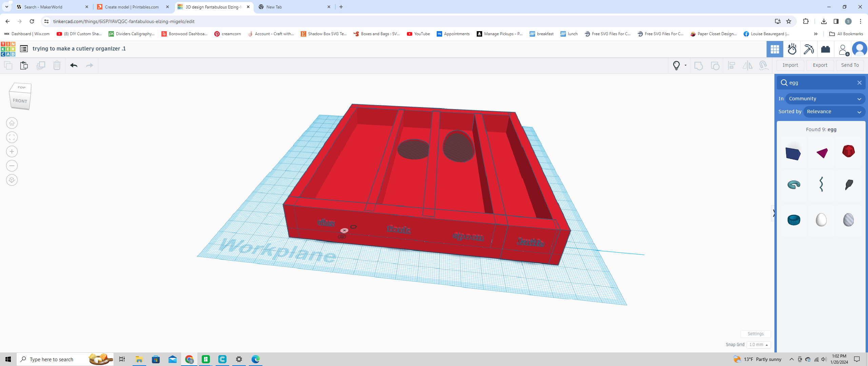Click the view cube FRONT face
This screenshot has height=366, width=868.
(x=20, y=101)
